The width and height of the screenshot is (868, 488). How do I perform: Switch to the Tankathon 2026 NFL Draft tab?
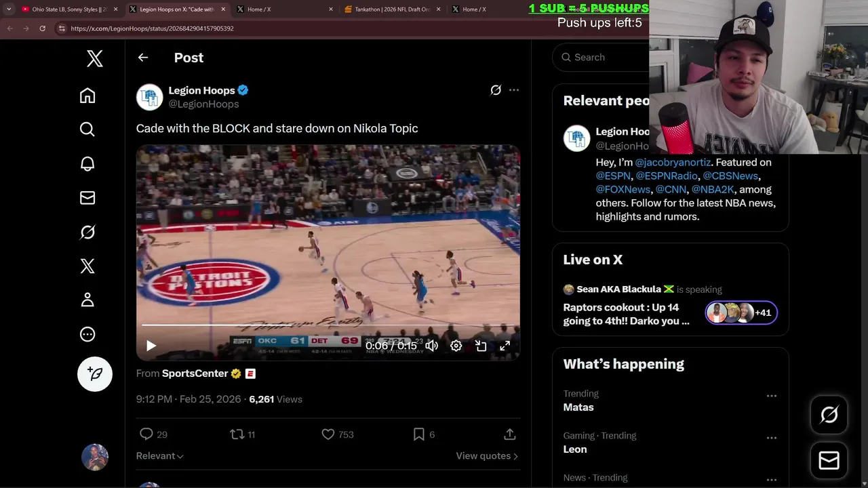(393, 9)
